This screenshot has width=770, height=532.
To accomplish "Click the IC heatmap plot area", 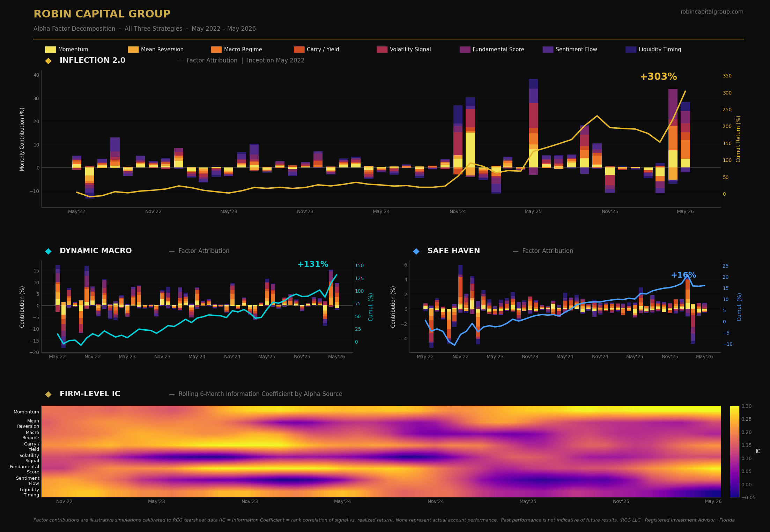I will [381, 451].
